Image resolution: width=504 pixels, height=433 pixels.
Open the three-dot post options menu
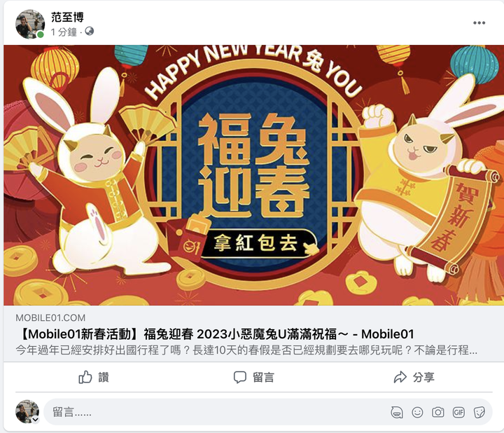(x=479, y=23)
